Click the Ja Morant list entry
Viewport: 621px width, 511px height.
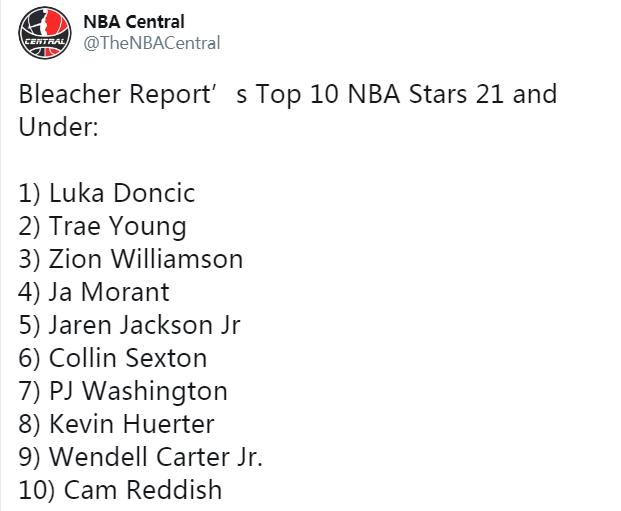click(x=94, y=292)
